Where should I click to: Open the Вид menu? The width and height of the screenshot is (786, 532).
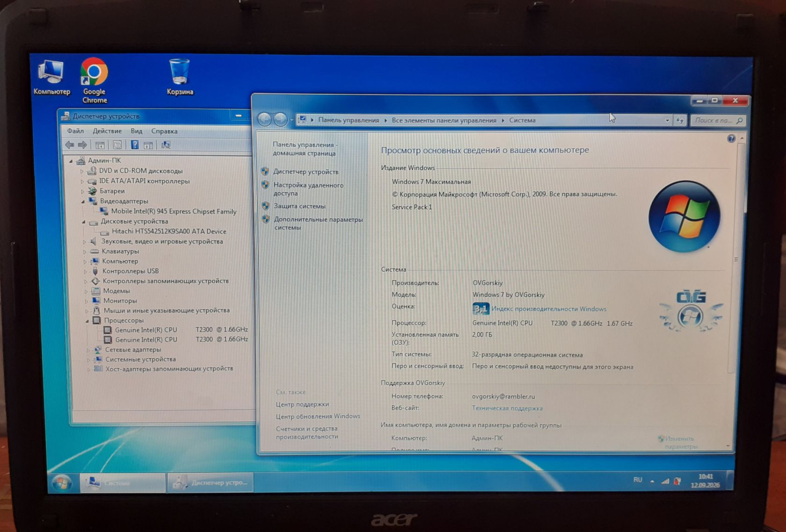pos(137,131)
